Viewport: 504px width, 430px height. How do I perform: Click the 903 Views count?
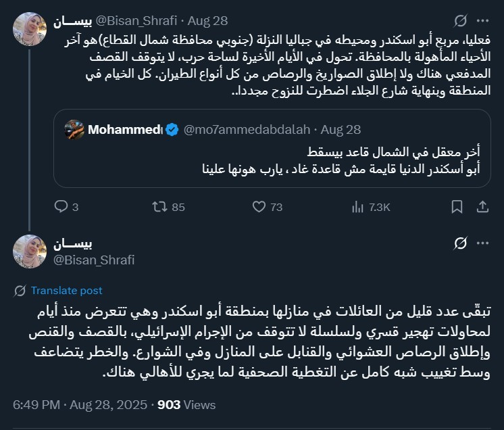click(186, 405)
